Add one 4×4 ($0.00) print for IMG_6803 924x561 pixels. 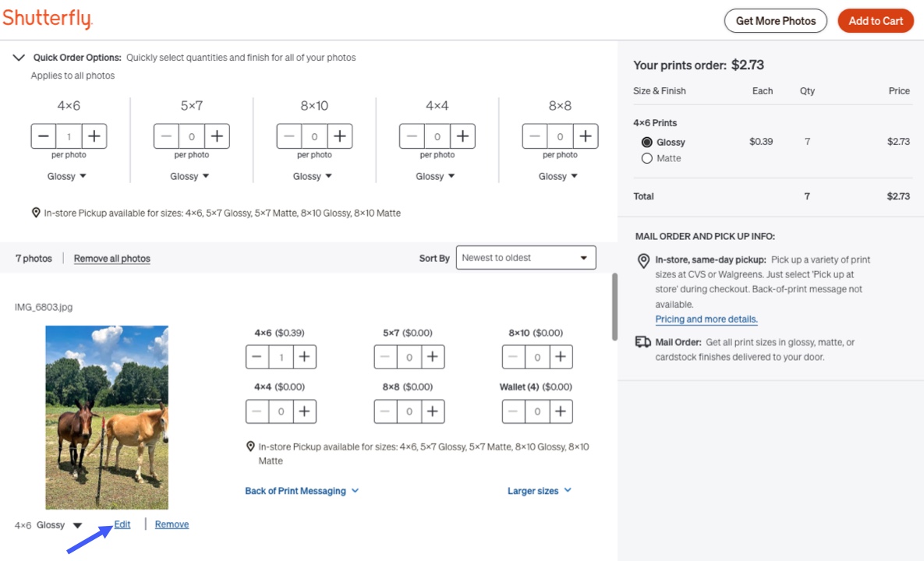(305, 411)
